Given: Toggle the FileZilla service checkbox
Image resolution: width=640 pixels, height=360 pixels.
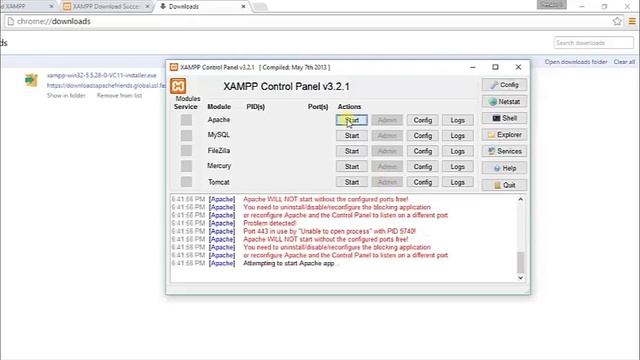Looking at the screenshot, I should tap(187, 151).
